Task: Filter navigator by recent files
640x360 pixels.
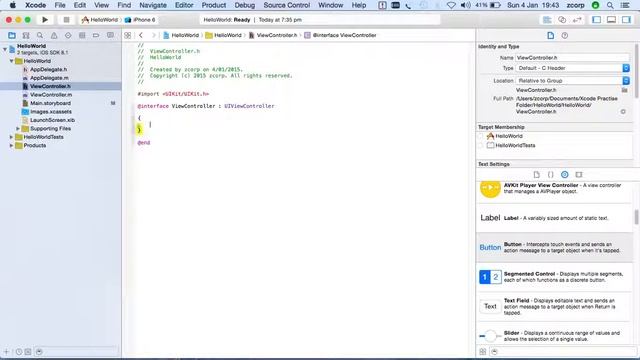Action: 19,351
